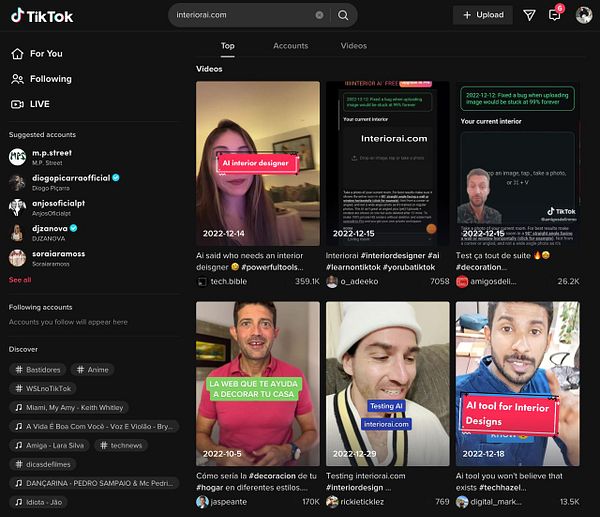600x517 pixels.
Task: Open the profile avatar menu
Action: point(584,15)
